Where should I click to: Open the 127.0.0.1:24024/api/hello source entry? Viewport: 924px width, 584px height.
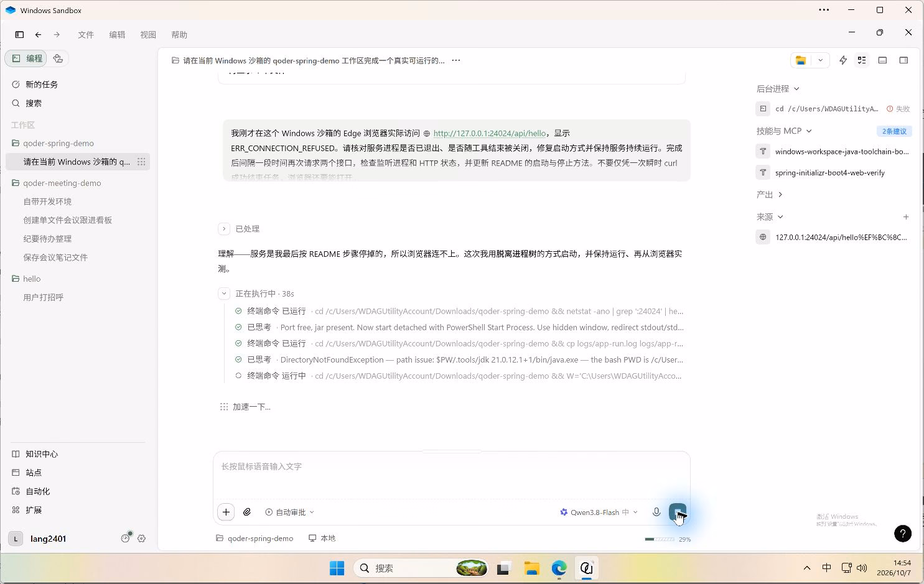coord(833,238)
